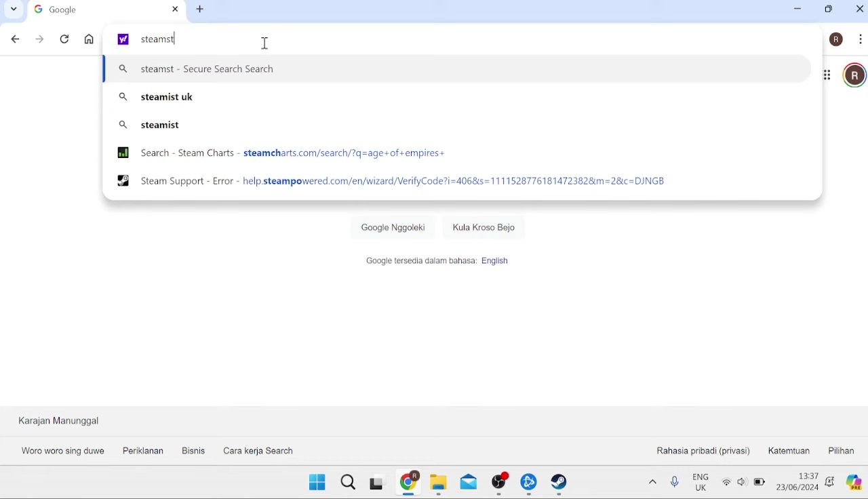Open the Steam Support Error suggestion

[x=458, y=181]
